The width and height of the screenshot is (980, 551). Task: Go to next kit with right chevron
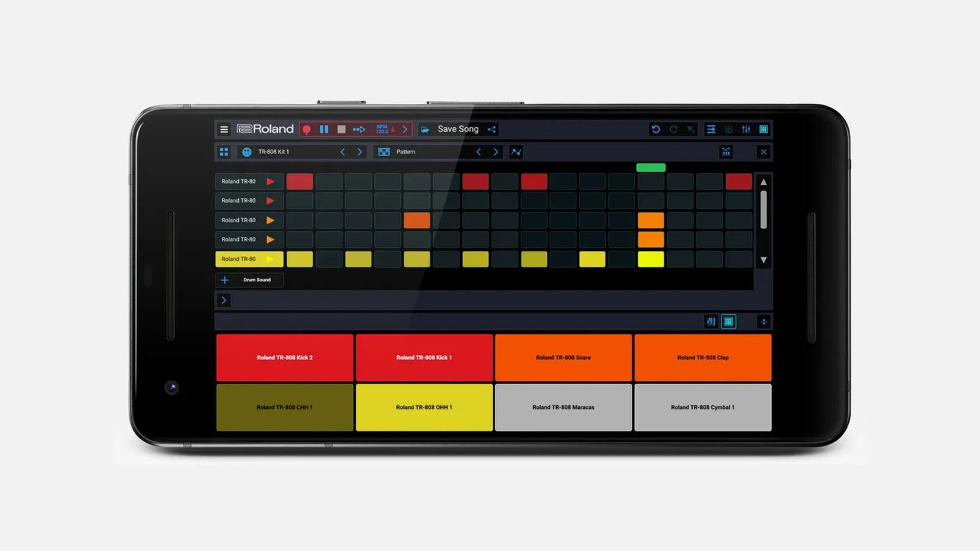pyautogui.click(x=360, y=152)
